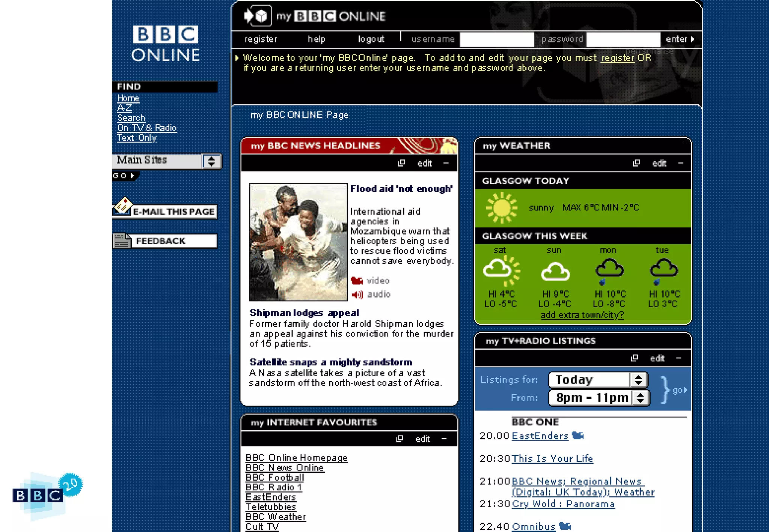Click register in the top navigation bar
Viewport: 769px width, 532px height.
coord(261,39)
